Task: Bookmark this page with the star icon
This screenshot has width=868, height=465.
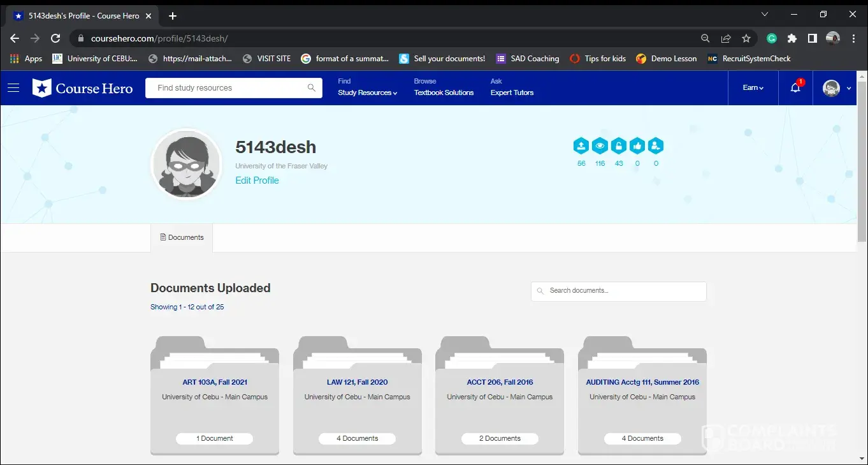Action: tap(746, 38)
